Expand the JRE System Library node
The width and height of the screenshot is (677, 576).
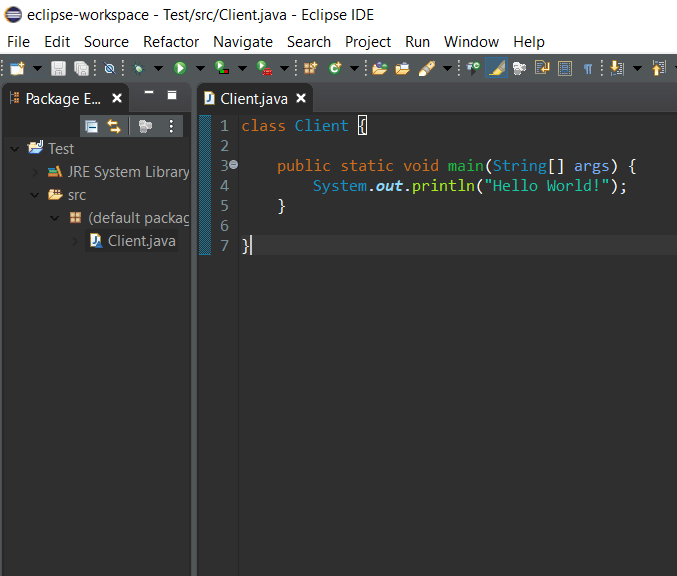pyautogui.click(x=35, y=172)
